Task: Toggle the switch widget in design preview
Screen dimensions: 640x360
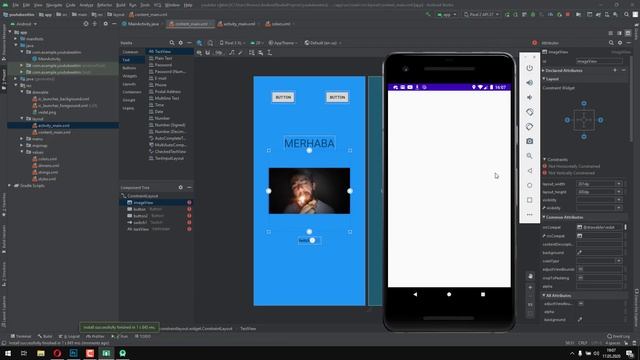Action: 309,240
